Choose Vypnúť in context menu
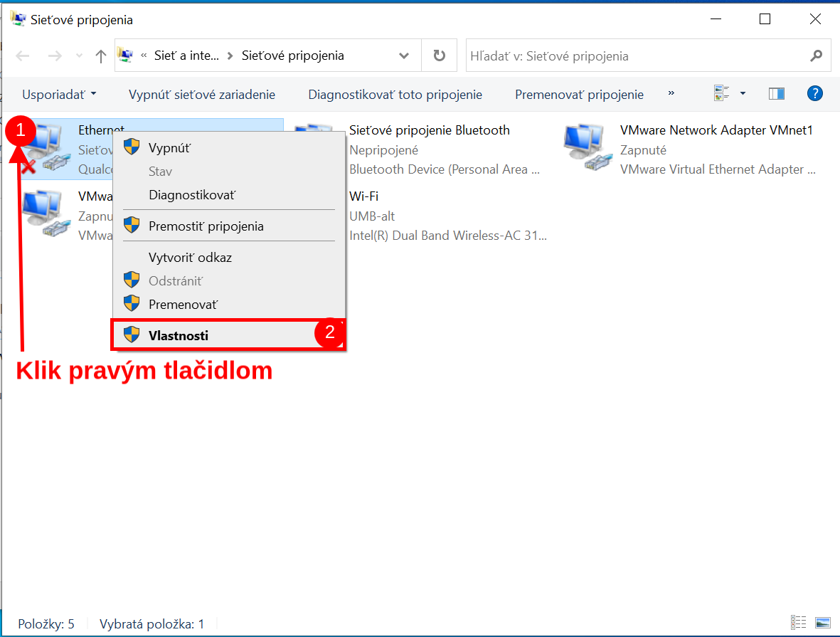 pyautogui.click(x=229, y=148)
